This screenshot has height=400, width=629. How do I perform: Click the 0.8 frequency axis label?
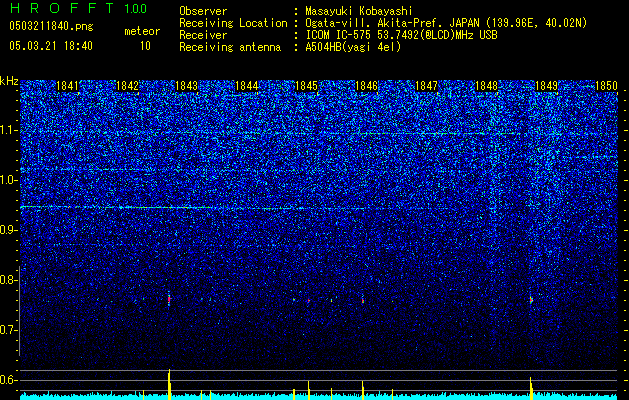pos(9,280)
